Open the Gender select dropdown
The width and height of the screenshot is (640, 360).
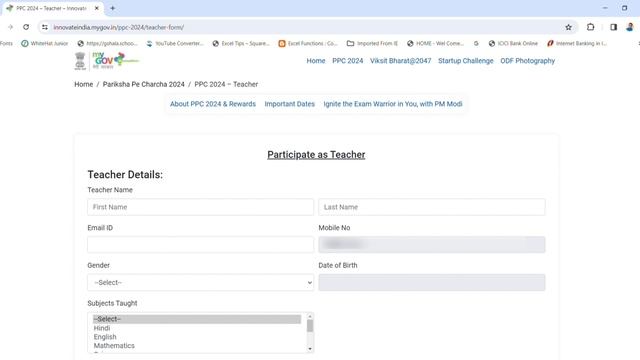pyautogui.click(x=200, y=282)
